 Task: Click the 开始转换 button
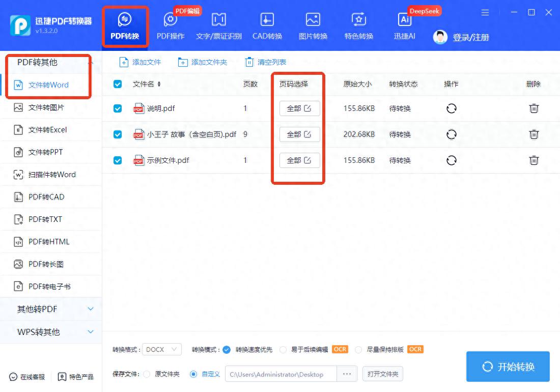508,367
